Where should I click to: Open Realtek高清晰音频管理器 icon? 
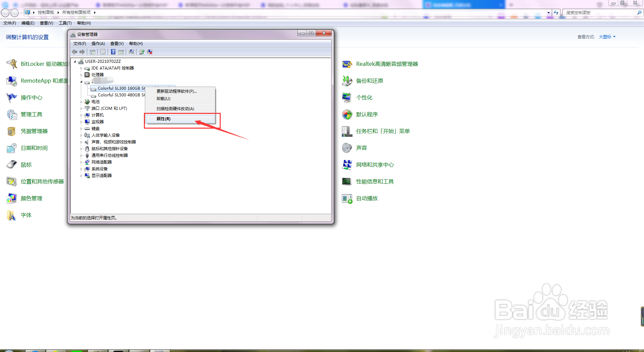click(347, 64)
